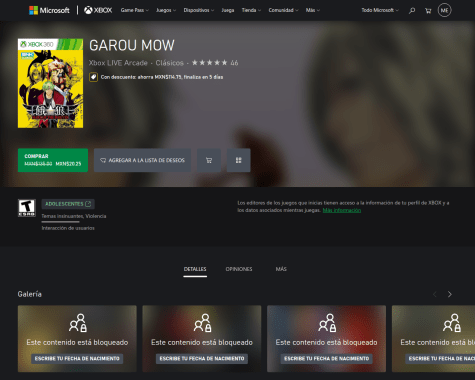Click the Clásicos category text
The height and width of the screenshot is (380, 475).
(x=169, y=63)
